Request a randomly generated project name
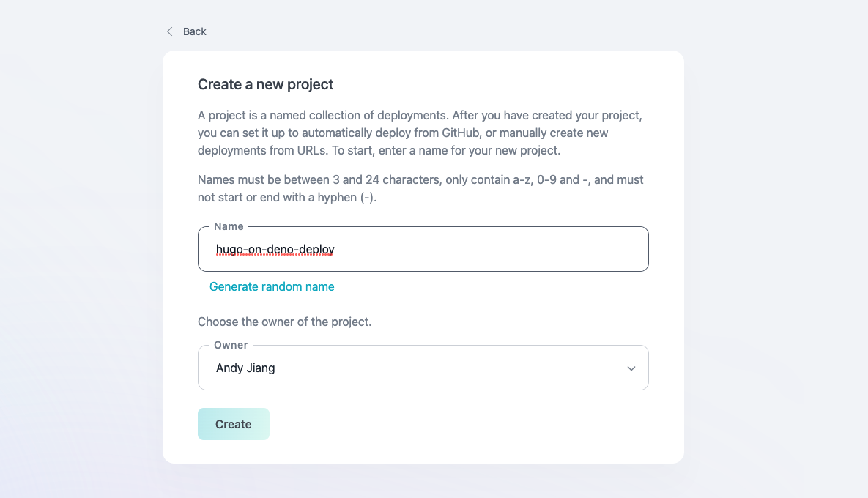The image size is (868, 498). (272, 286)
